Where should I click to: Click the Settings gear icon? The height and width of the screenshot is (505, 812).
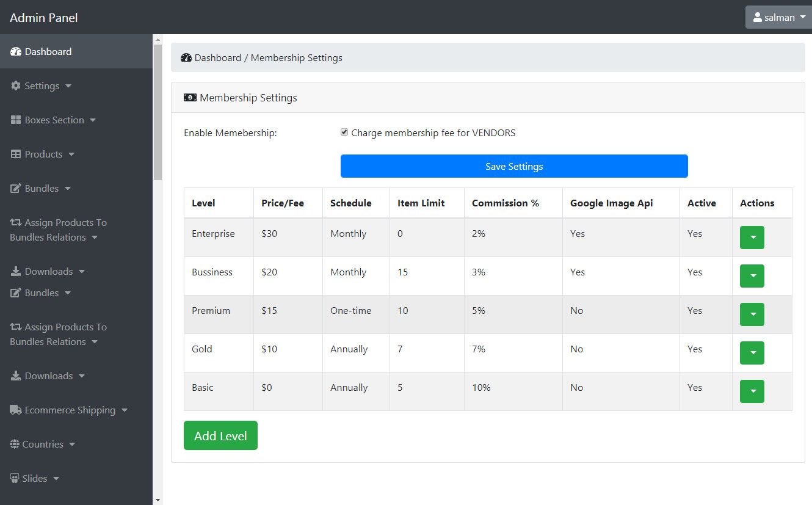click(16, 86)
